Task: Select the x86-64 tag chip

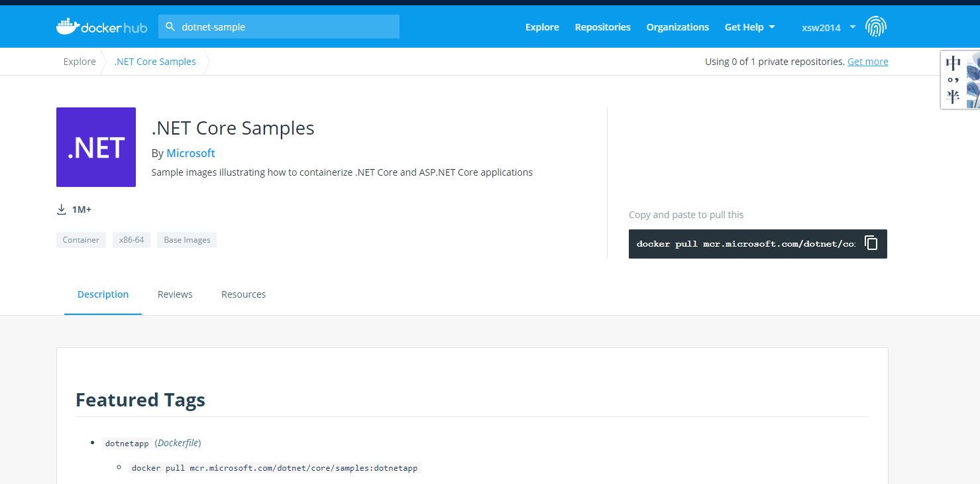Action: pos(131,240)
